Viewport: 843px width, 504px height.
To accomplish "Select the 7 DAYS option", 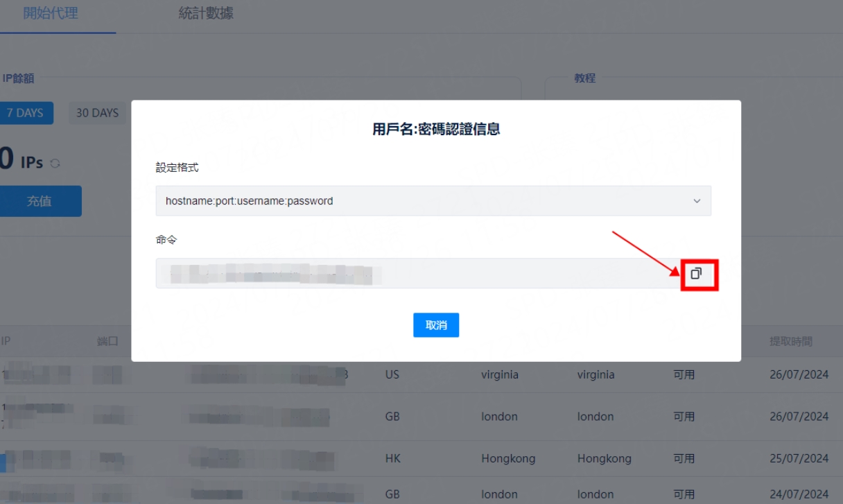I will point(26,113).
